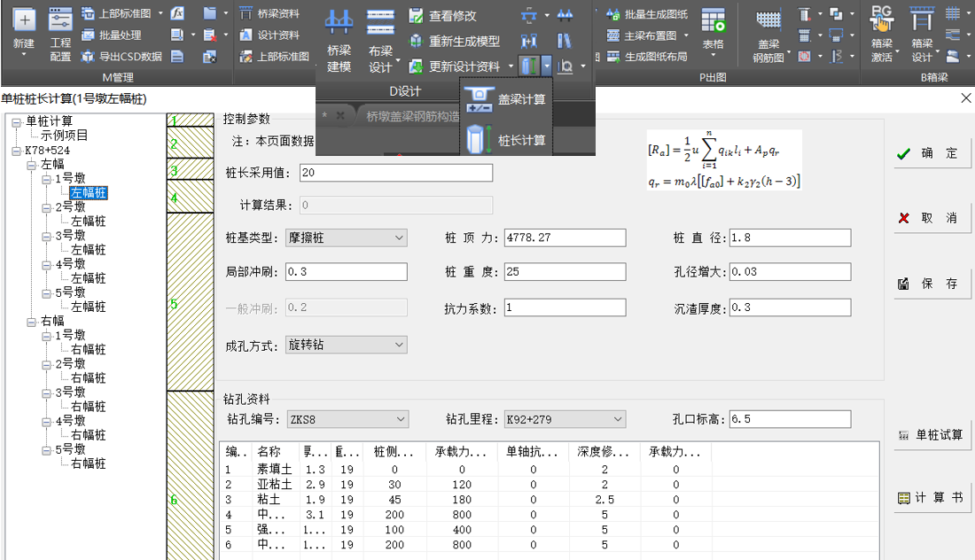Collapse the K78+524 tree node
The image size is (975, 560).
point(17,151)
